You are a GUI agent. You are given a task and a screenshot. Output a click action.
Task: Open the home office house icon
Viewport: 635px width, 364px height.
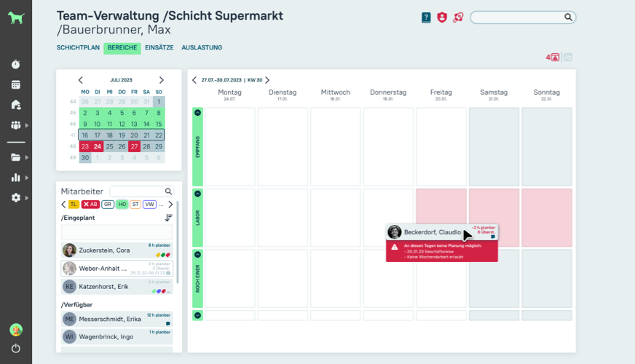click(16, 105)
